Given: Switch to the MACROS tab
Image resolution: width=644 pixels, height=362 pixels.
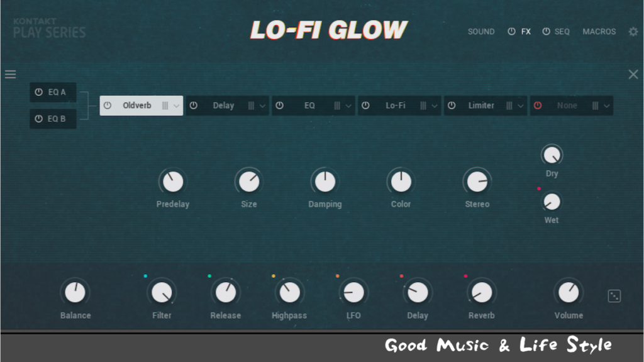Looking at the screenshot, I should point(599,31).
